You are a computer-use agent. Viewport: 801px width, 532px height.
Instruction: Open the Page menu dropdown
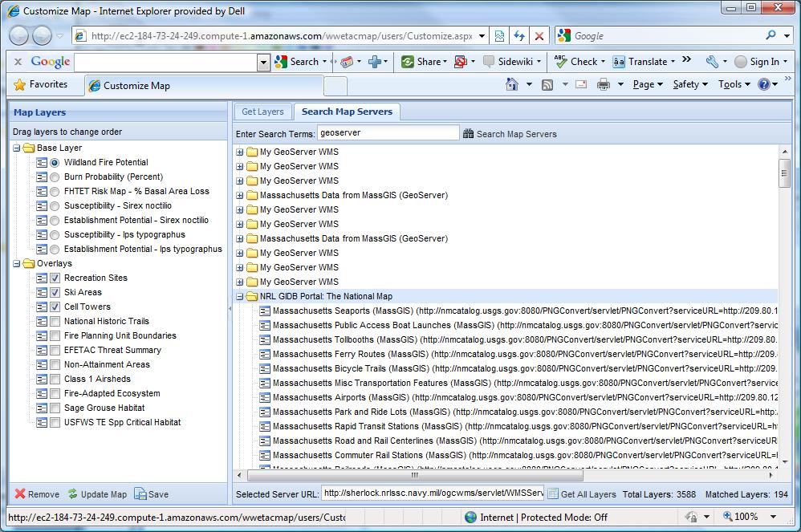(648, 84)
